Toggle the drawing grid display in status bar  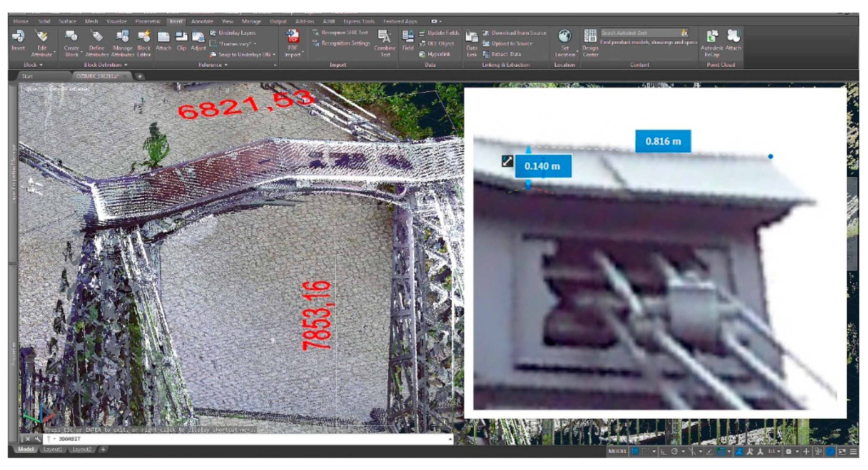click(635, 451)
